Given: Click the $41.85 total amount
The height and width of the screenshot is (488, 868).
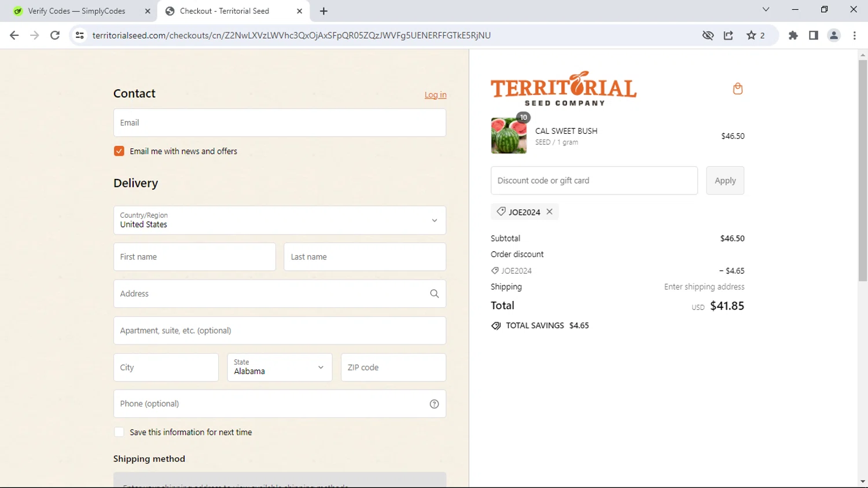Looking at the screenshot, I should click(727, 306).
